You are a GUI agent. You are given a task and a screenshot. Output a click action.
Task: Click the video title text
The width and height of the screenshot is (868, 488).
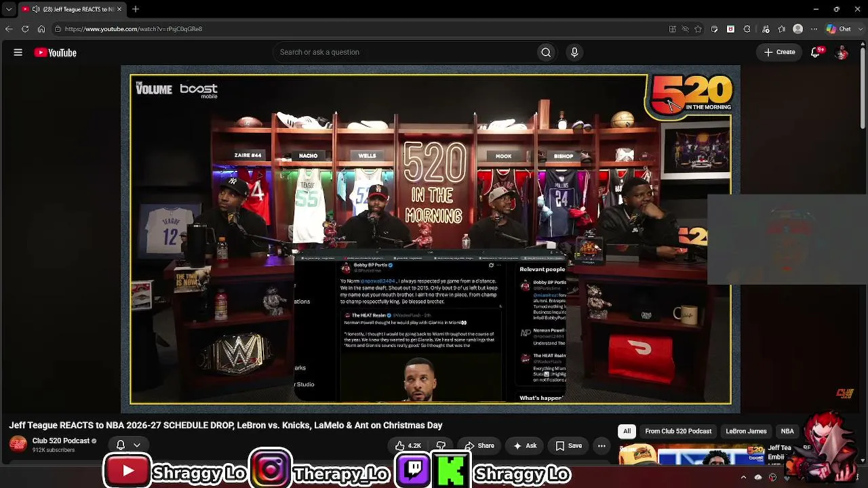tap(226, 425)
